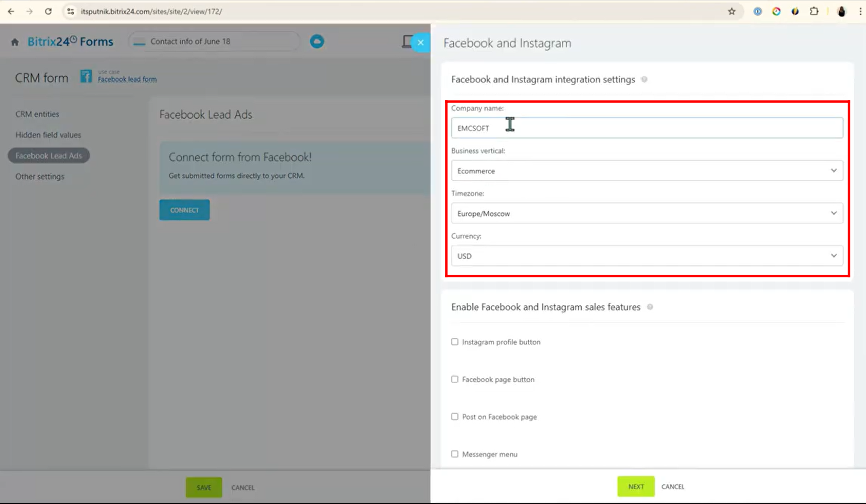866x504 pixels.
Task: Open the Currency dropdown
Action: 647,256
